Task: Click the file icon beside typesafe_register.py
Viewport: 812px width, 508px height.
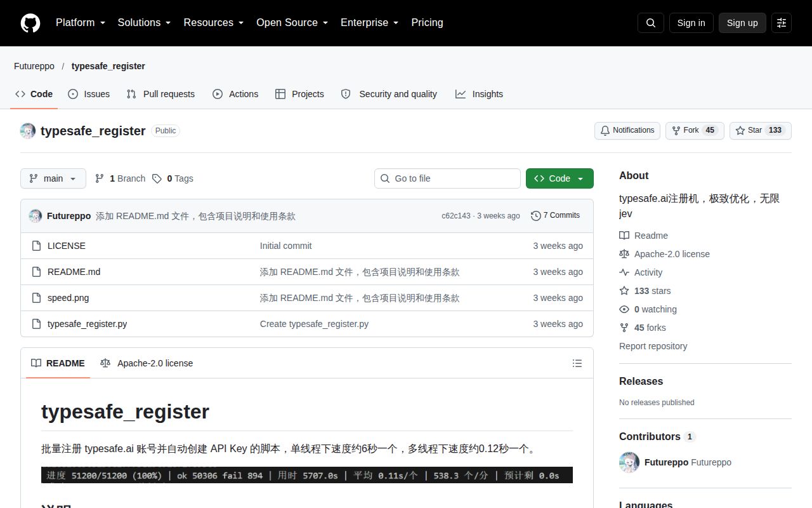Action: (36, 324)
